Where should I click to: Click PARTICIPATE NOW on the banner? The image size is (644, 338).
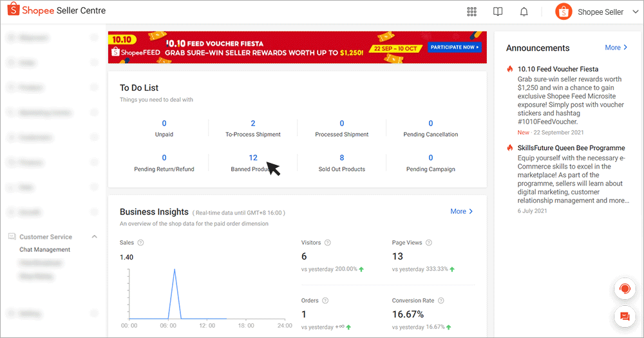(455, 47)
